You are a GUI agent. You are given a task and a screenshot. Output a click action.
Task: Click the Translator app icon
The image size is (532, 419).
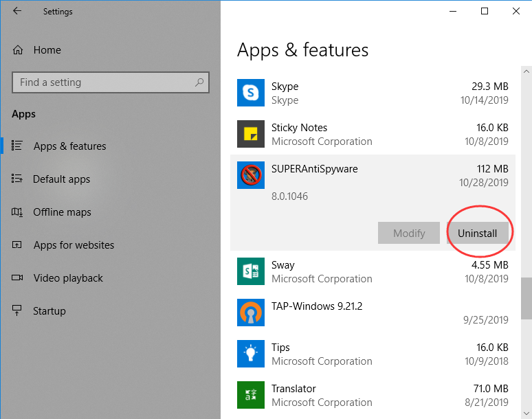coord(251,395)
